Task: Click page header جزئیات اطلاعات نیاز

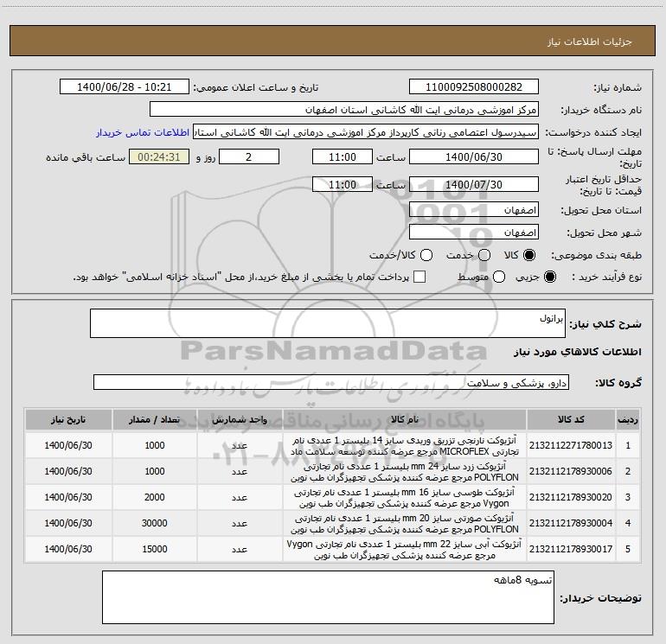Action: tap(590, 41)
